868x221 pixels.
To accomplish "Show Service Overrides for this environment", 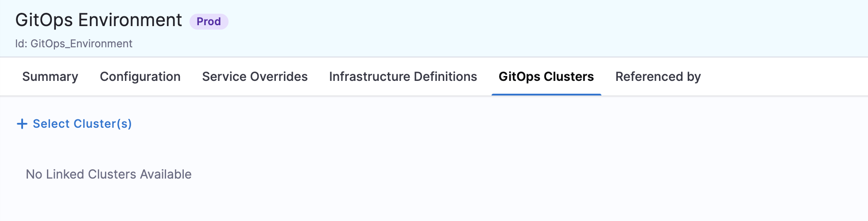I will tap(255, 76).
